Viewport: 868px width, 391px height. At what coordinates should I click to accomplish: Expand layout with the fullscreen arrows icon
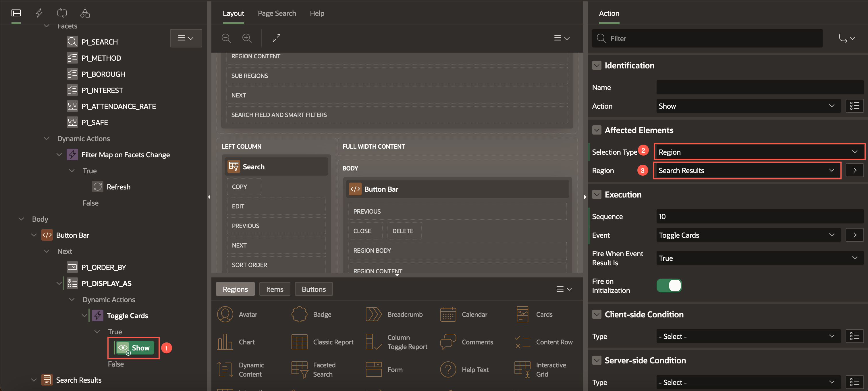[276, 38]
